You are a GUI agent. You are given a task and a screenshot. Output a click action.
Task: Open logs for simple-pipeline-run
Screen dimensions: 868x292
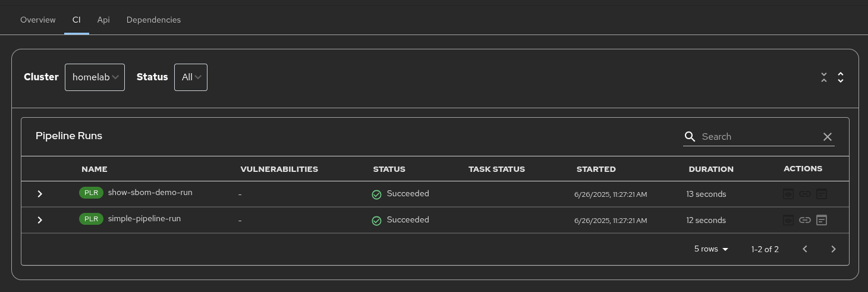click(x=821, y=220)
